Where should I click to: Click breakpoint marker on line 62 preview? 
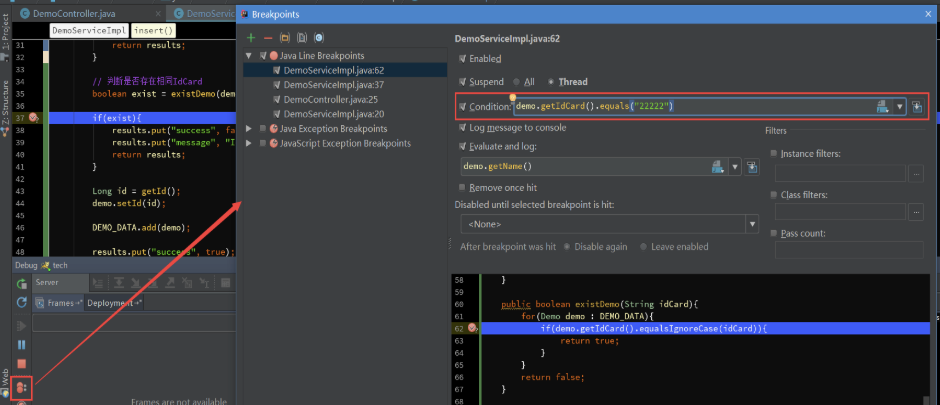pyautogui.click(x=472, y=328)
